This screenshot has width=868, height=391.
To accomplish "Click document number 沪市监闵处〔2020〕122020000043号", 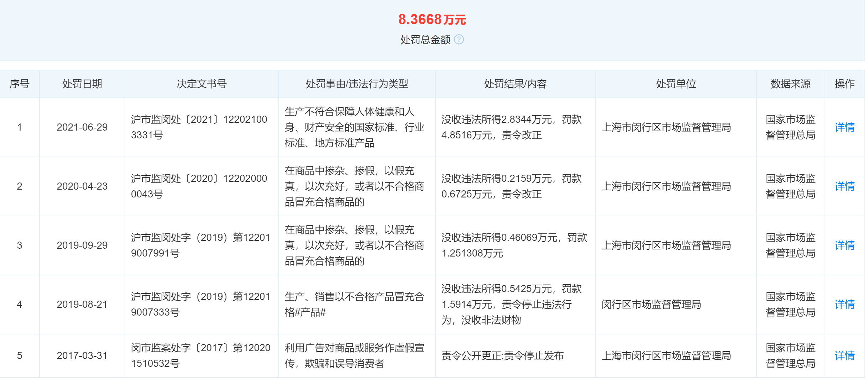I will 199,186.
